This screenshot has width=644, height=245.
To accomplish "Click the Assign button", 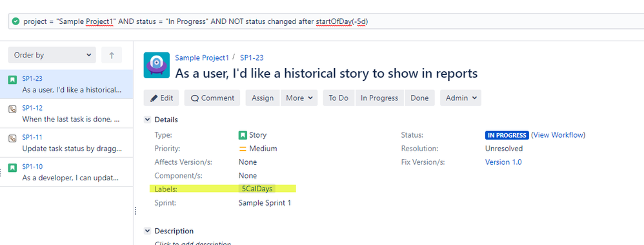I will click(263, 98).
